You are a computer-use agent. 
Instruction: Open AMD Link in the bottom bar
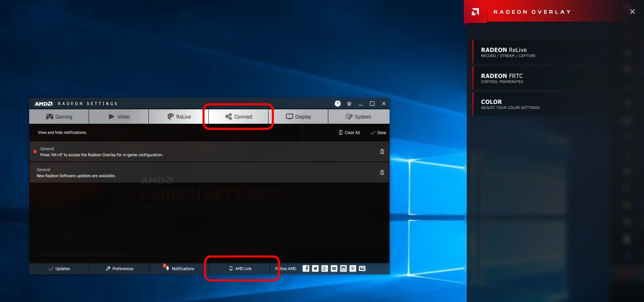pos(240,268)
